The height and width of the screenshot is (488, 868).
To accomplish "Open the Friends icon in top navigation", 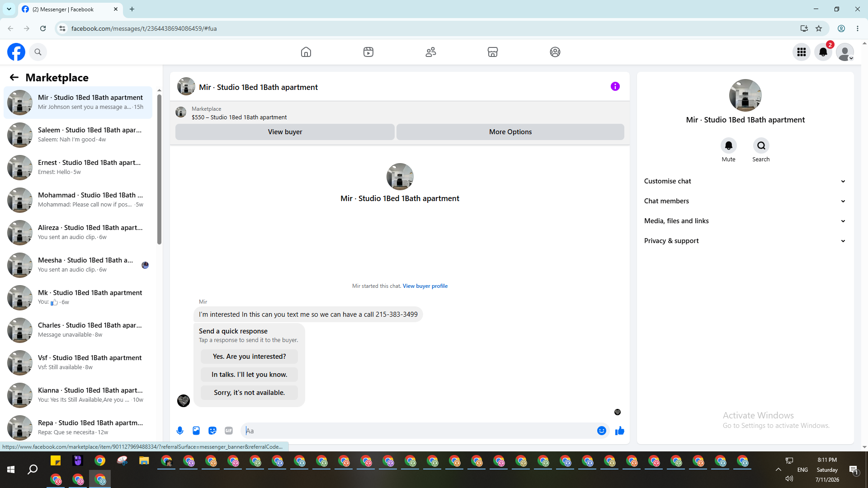I will click(x=431, y=52).
